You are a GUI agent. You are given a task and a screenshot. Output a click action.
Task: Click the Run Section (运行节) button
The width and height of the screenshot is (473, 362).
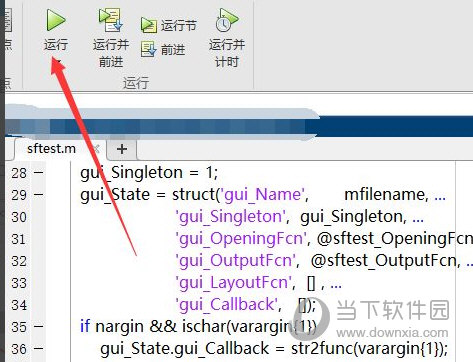point(169,25)
